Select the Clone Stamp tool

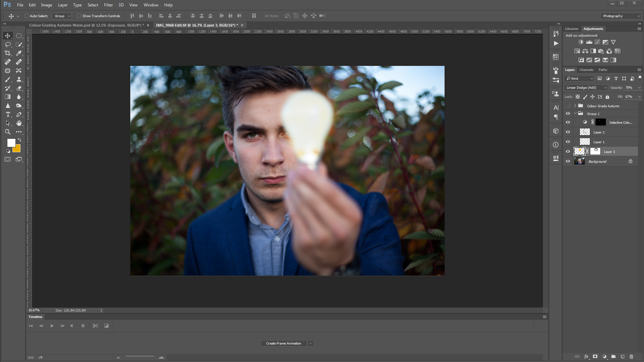pyautogui.click(x=19, y=79)
